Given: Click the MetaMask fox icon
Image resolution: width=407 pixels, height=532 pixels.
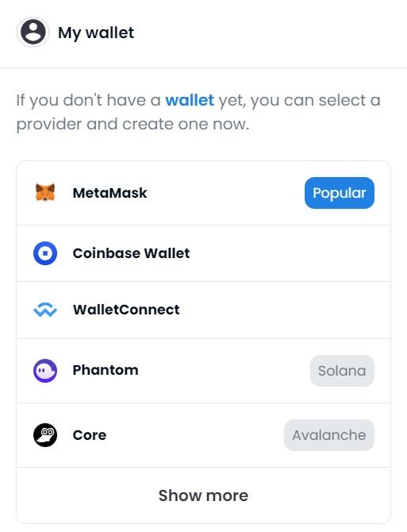Looking at the screenshot, I should pos(45,192).
